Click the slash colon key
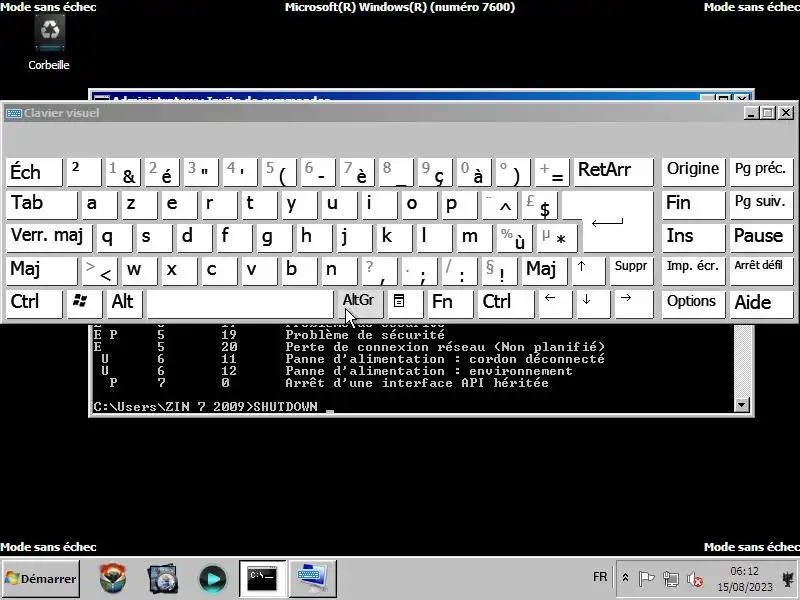The width and height of the screenshot is (800, 600). pyautogui.click(x=459, y=270)
